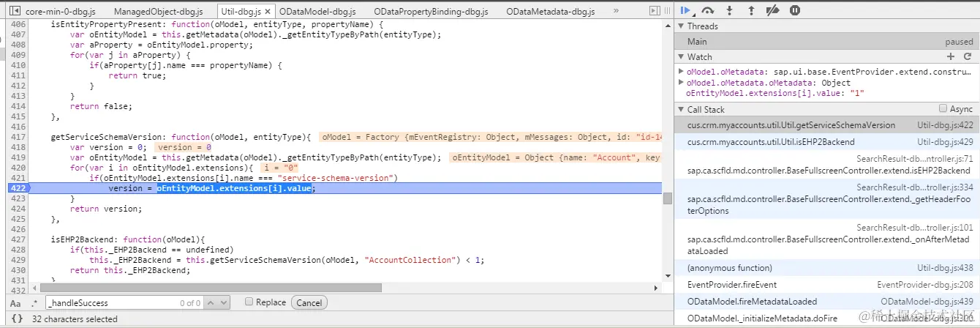Select the (anonymous function) call stack frame
This screenshot has width=980, height=328.
(826, 268)
